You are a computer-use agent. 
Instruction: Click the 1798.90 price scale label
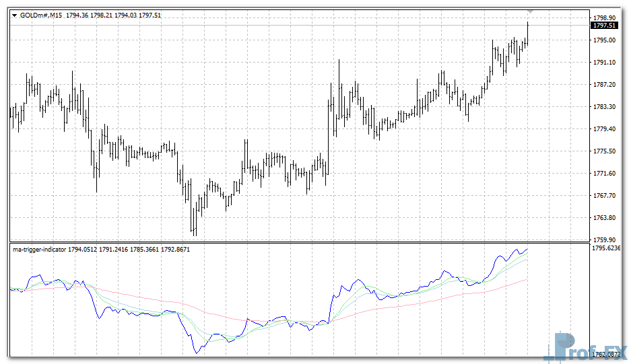604,18
